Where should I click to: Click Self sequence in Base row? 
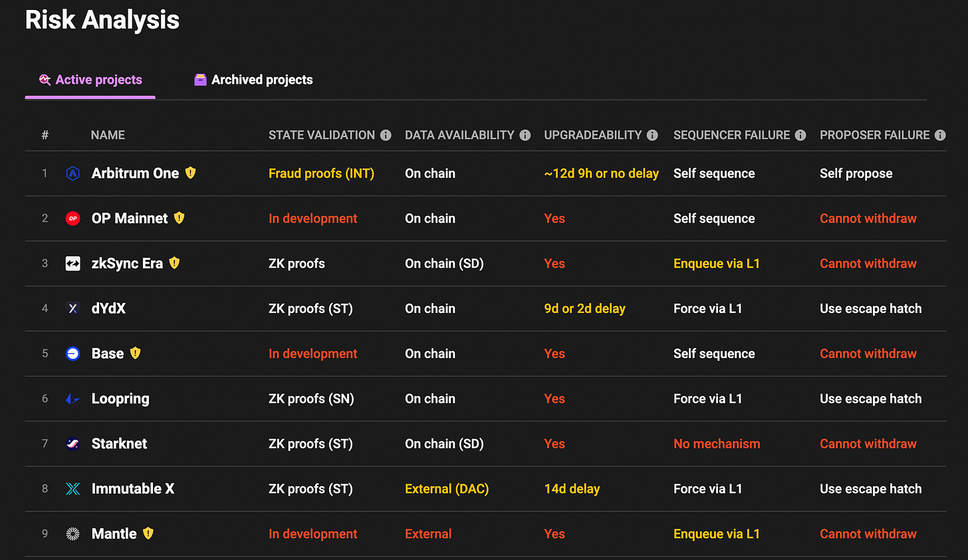click(714, 353)
